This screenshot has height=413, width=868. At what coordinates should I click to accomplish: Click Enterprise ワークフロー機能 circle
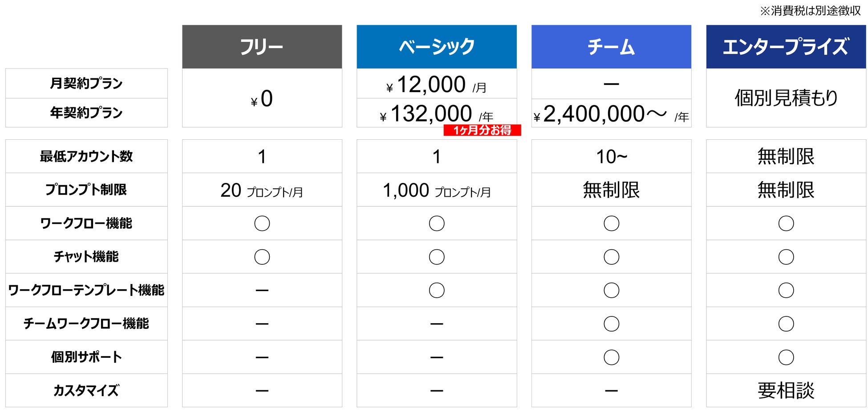(x=786, y=223)
